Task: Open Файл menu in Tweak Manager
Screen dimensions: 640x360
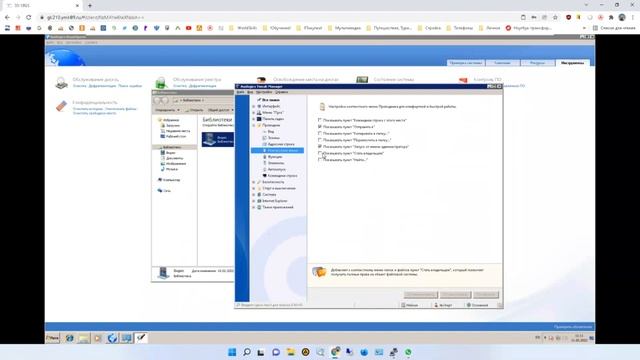Action: 240,92
